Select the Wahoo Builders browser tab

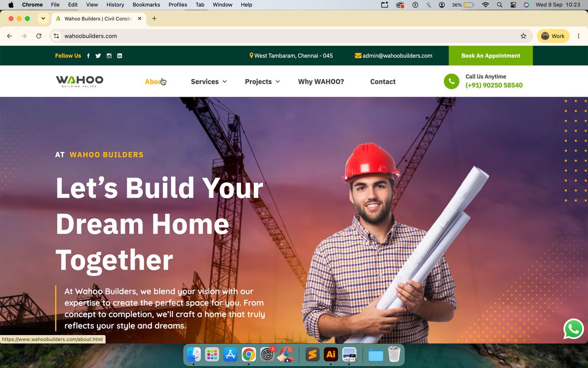(x=98, y=19)
